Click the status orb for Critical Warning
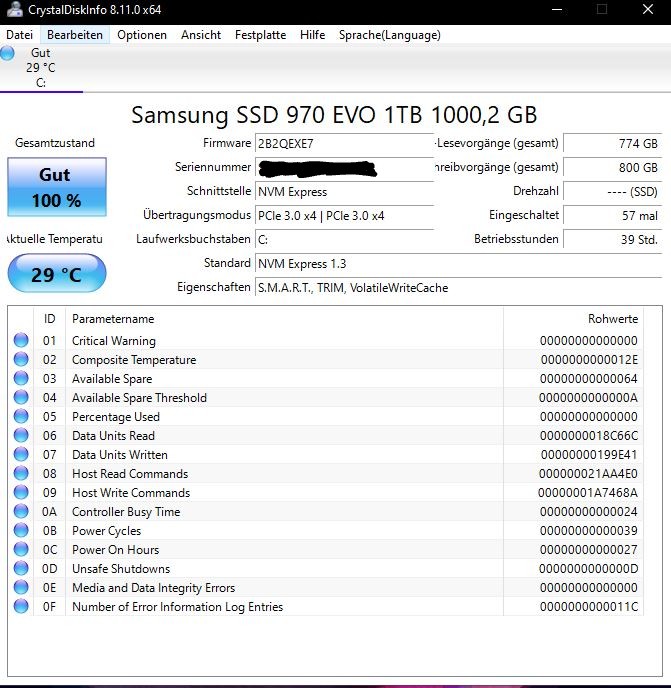 point(21,340)
